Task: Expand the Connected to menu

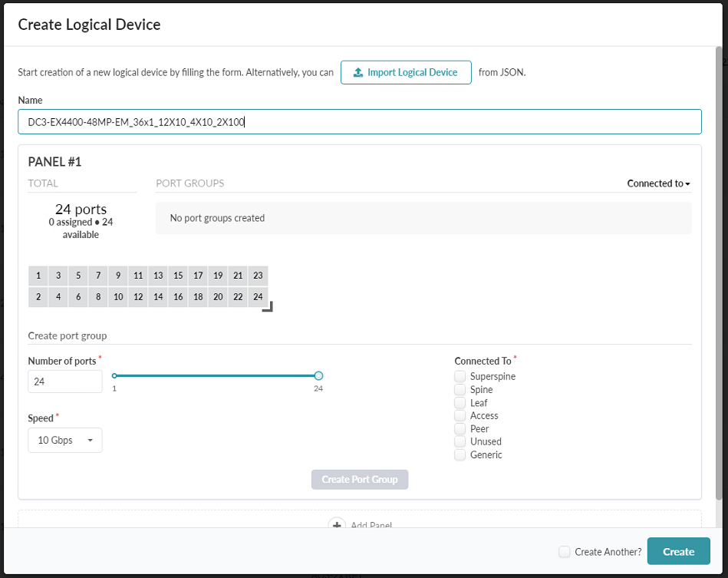Action: click(658, 183)
